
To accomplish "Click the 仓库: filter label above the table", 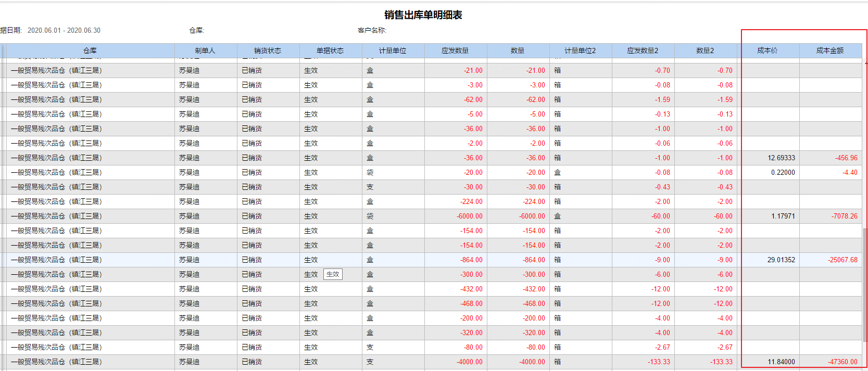I will (x=196, y=30).
